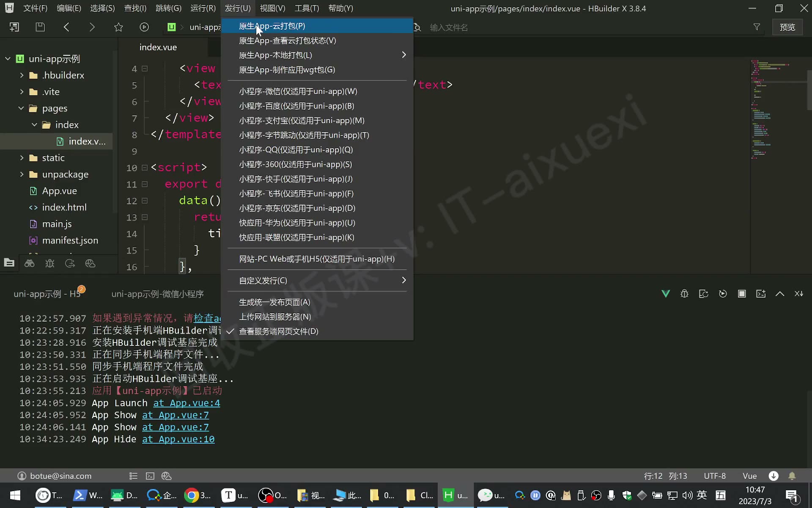The image size is (812, 508).
Task: Open the search binoculars icon in sidebar
Action: 30,263
